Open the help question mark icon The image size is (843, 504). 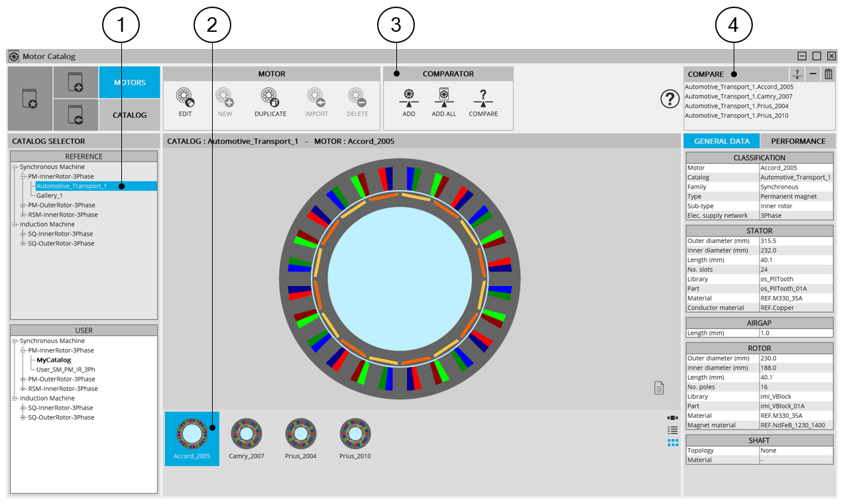point(670,99)
